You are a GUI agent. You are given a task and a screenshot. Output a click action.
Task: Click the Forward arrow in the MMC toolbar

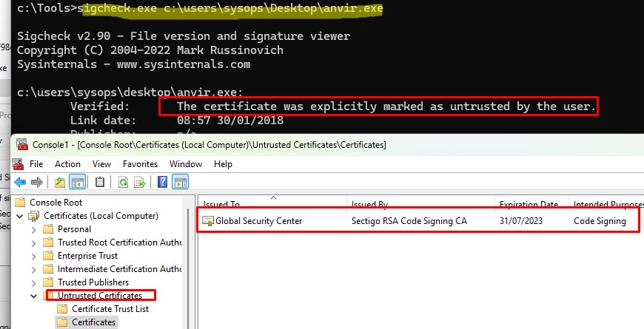36,182
